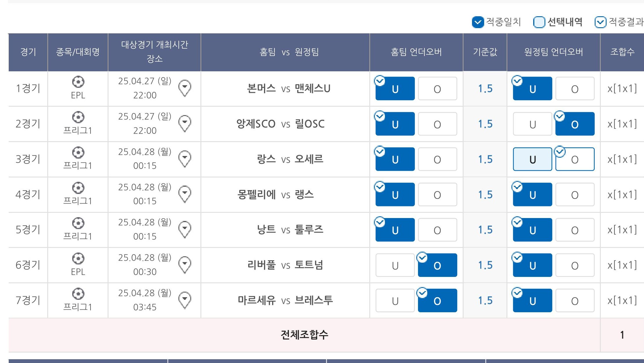The width and height of the screenshot is (644, 363).
Task: Click the soccer ball icon for match 3
Action: [x=78, y=153]
